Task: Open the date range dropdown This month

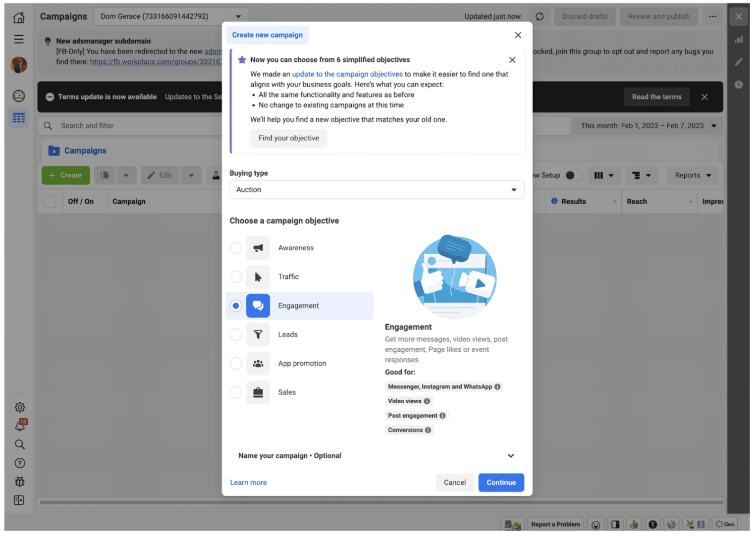Action: tap(648, 126)
